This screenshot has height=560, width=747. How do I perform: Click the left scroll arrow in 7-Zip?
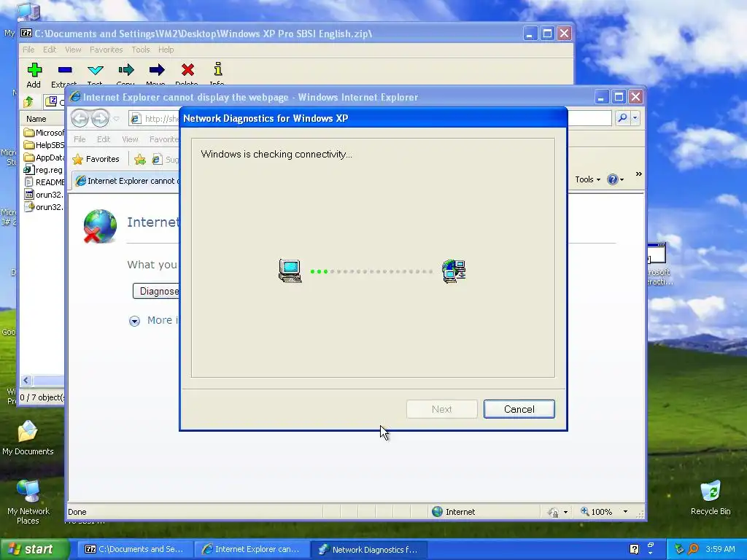(x=26, y=380)
